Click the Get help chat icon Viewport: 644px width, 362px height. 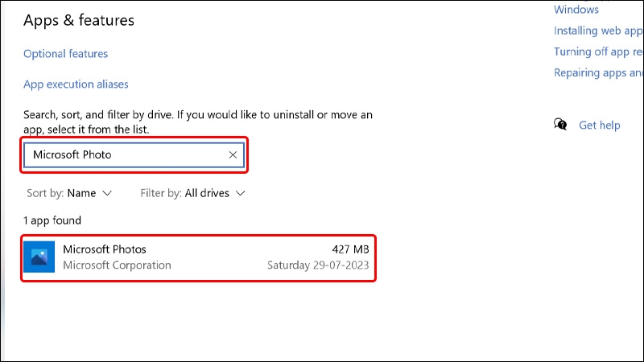pos(560,125)
